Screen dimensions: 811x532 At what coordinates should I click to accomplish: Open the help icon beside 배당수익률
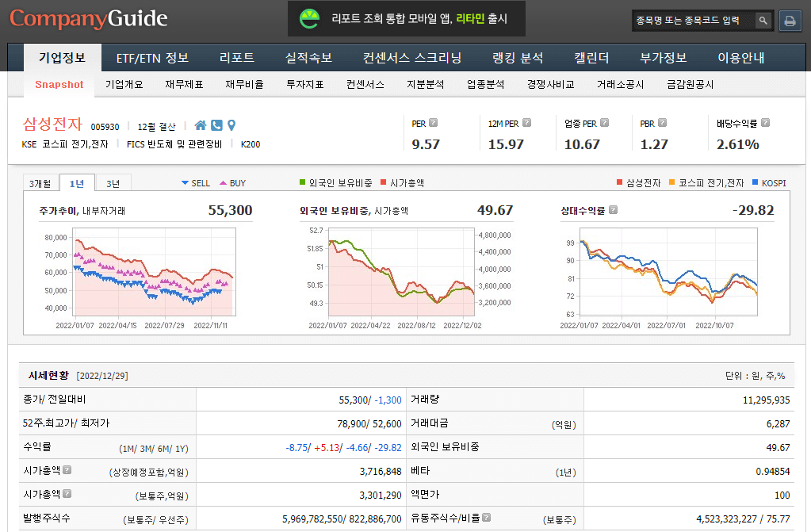[x=766, y=123]
